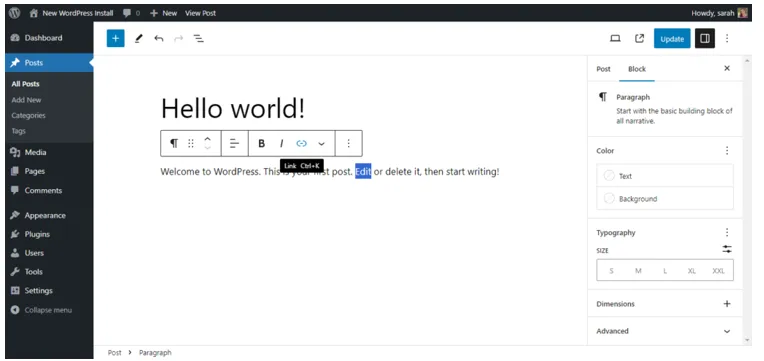
Task: Open New WordPress Install site link
Action: 72,13
